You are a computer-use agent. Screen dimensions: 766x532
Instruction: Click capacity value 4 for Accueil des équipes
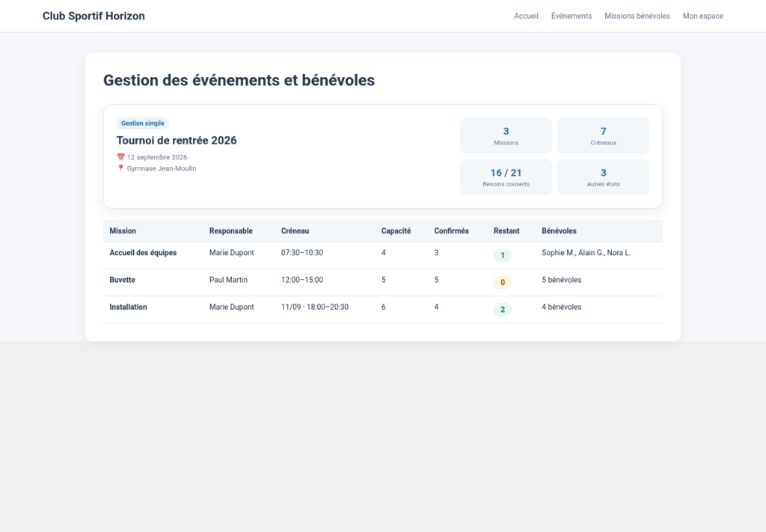click(384, 253)
